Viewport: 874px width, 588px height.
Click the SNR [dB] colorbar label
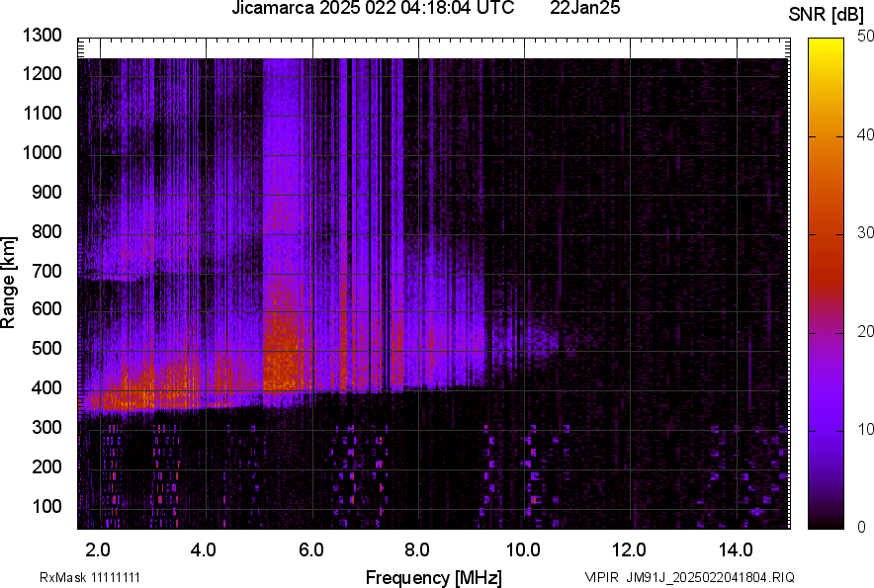pyautogui.click(x=827, y=14)
